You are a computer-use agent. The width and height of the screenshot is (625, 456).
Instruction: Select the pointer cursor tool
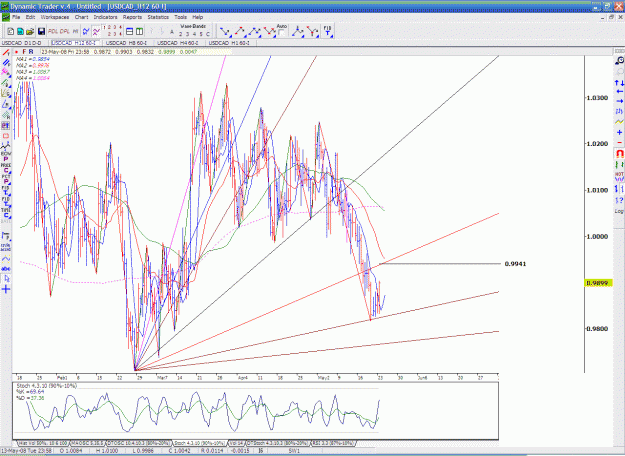pos(6,278)
